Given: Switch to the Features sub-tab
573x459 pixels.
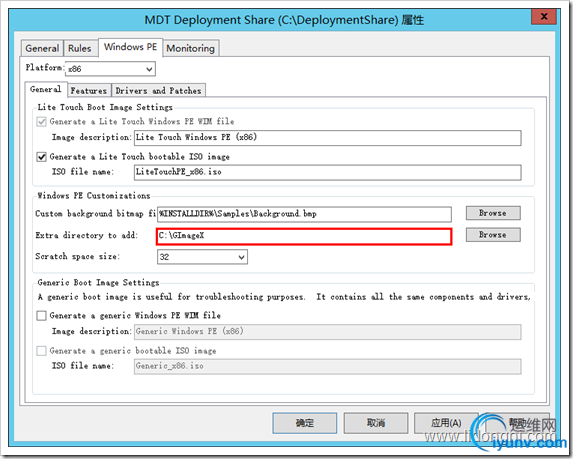Looking at the screenshot, I should click(x=88, y=90).
